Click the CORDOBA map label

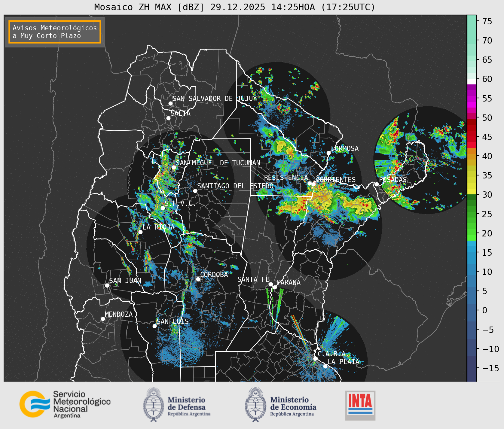(x=214, y=275)
